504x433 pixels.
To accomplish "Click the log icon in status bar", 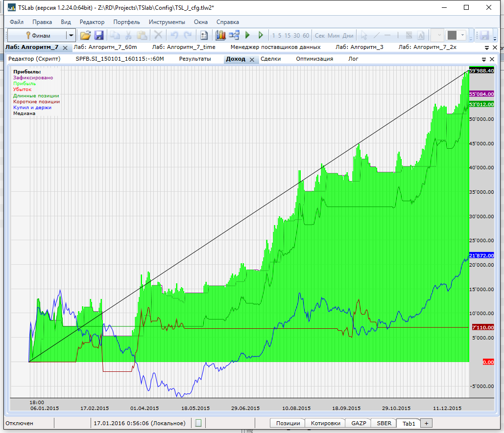I will tap(198, 423).
